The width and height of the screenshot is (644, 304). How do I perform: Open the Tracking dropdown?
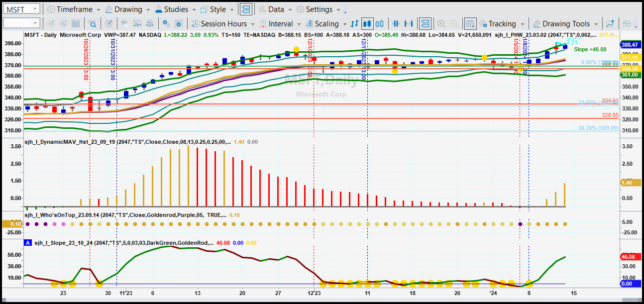(501, 23)
